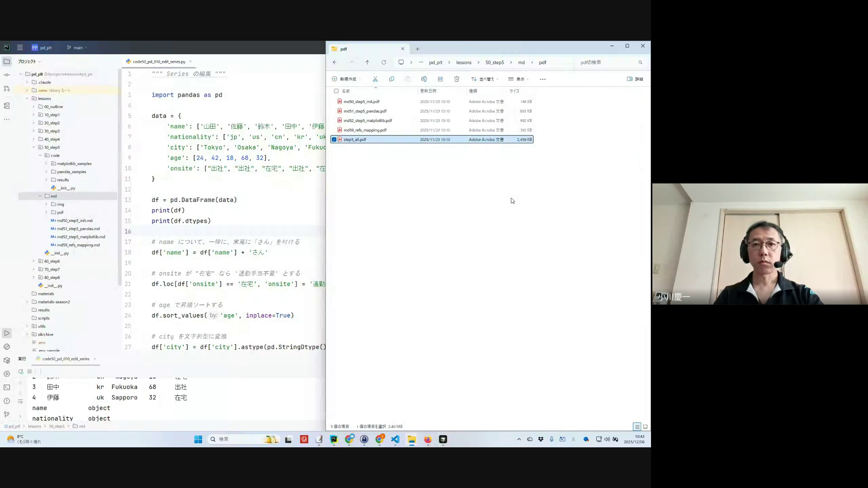868x488 pixels.
Task: Click the Delete trash icon in Explorer
Action: (x=457, y=79)
